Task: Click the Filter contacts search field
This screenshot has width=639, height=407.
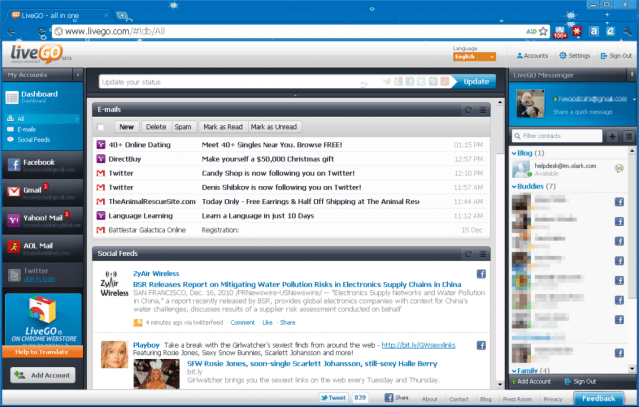Action: (x=561, y=135)
